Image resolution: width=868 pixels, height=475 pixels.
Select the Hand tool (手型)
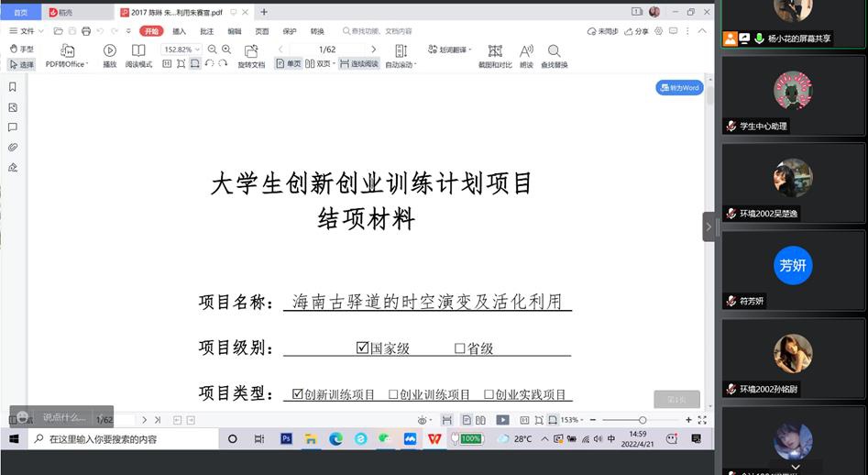pos(22,50)
